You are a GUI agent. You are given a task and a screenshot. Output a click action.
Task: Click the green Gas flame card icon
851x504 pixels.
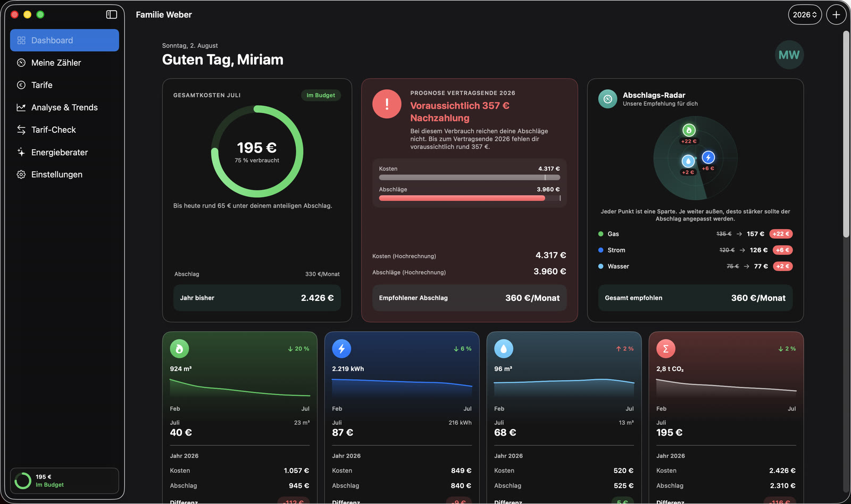click(x=179, y=349)
